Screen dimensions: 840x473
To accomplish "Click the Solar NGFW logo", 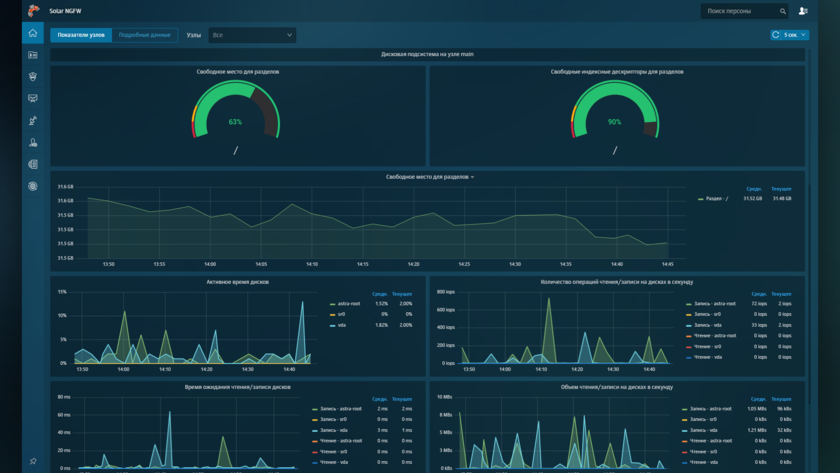I will pos(33,11).
